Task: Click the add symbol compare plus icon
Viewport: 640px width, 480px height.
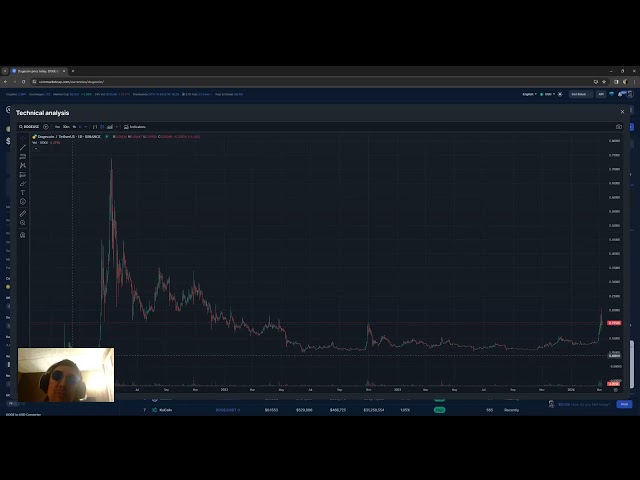Action: pos(46,127)
